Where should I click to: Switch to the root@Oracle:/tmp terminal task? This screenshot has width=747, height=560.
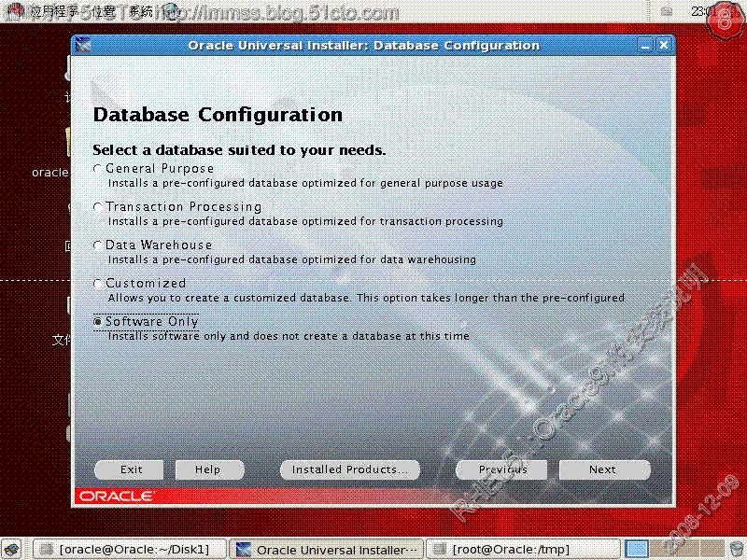pyautogui.click(x=523, y=549)
